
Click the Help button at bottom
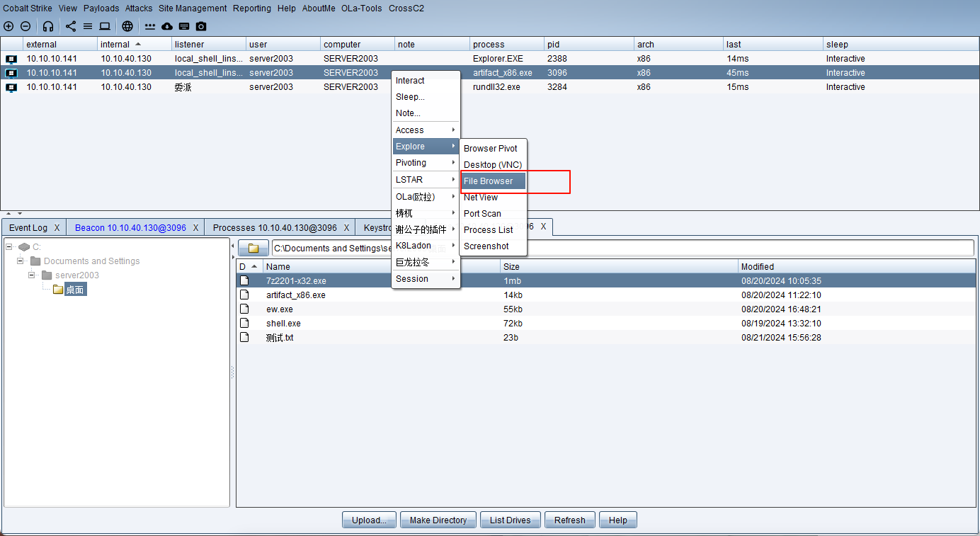click(x=618, y=520)
